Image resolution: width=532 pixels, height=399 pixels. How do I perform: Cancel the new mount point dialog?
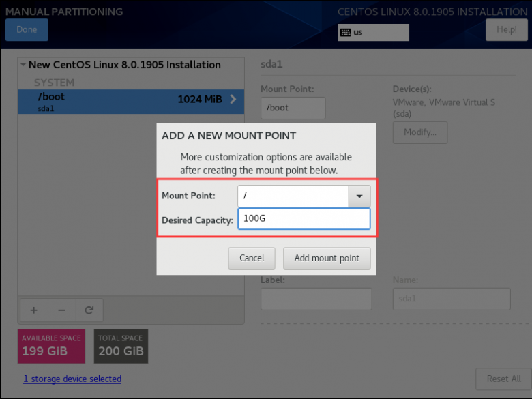(x=252, y=258)
